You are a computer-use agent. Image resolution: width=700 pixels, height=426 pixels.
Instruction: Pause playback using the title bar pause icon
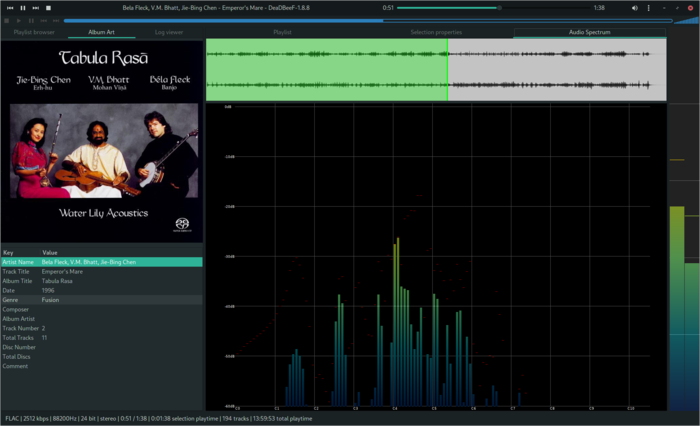point(22,7)
